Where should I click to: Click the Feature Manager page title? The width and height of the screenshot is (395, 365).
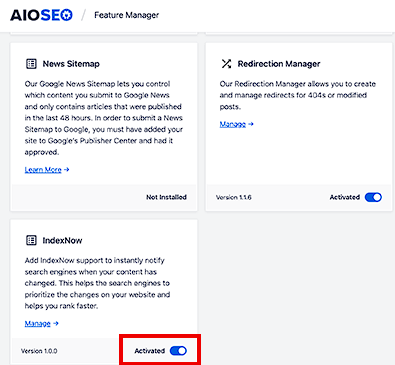click(127, 15)
